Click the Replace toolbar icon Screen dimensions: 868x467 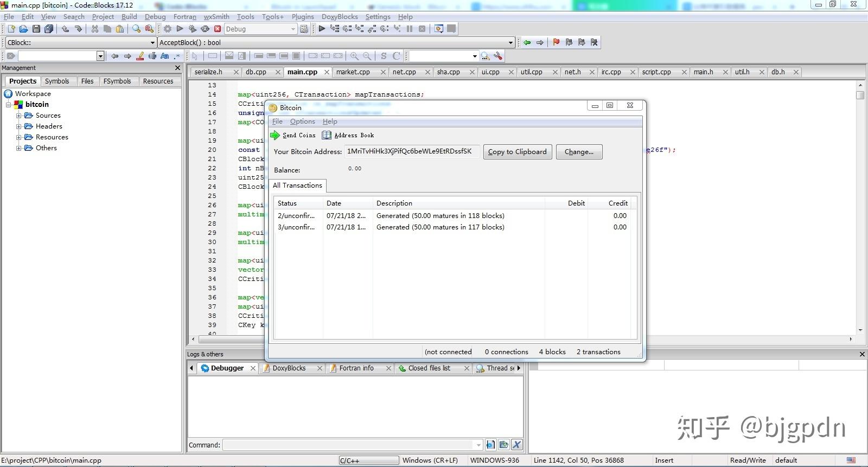(149, 29)
